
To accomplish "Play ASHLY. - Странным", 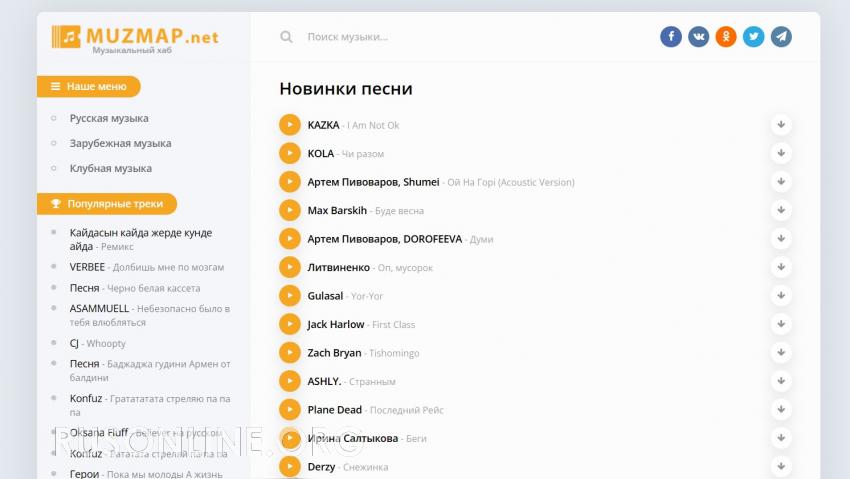I will (290, 381).
